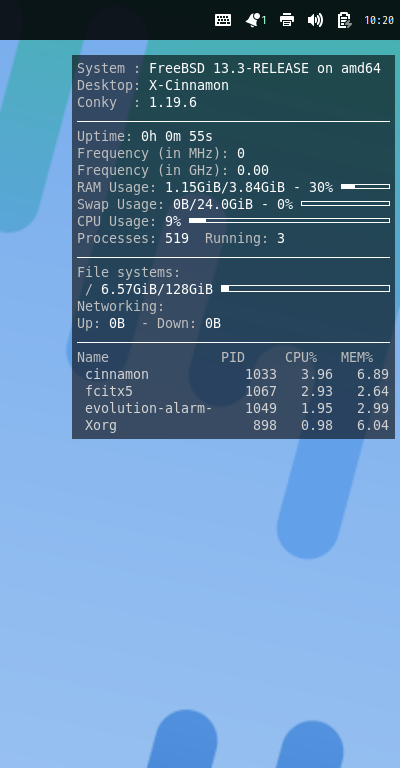Click PID 1049 in the process table
Image resolution: width=400 pixels, height=768 pixels.
point(261,408)
